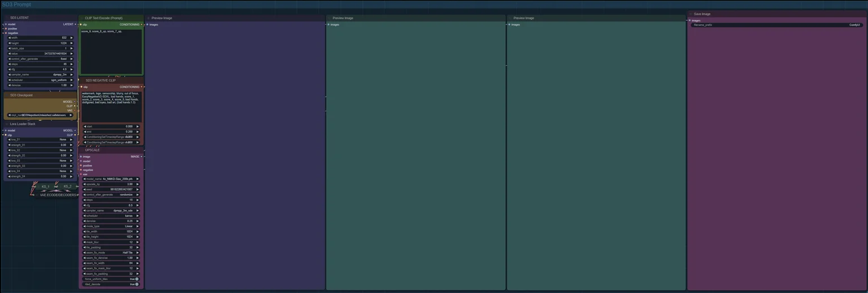Click the CLIP output port on SD3 Checkpoint
The width and height of the screenshot is (868, 293).
tap(75, 106)
